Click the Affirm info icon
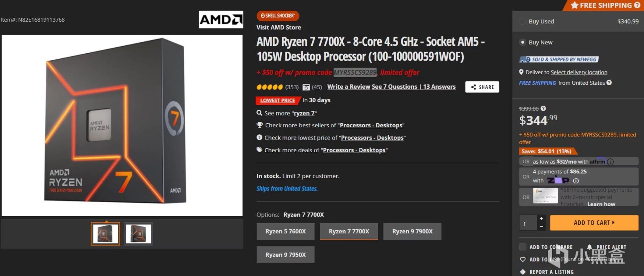 [x=610, y=162]
